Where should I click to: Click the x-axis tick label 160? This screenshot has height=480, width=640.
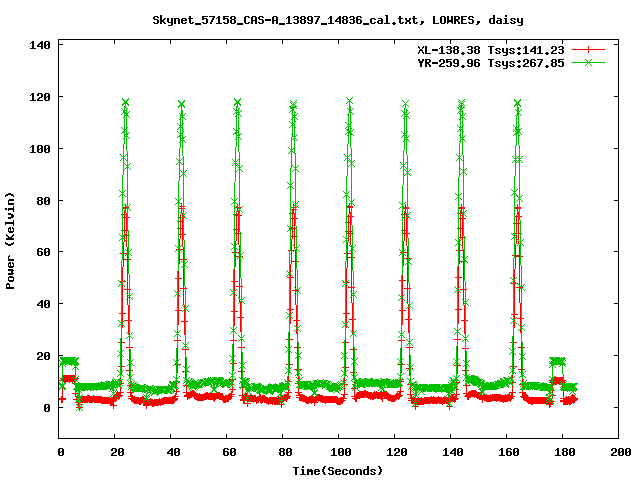coord(509,452)
